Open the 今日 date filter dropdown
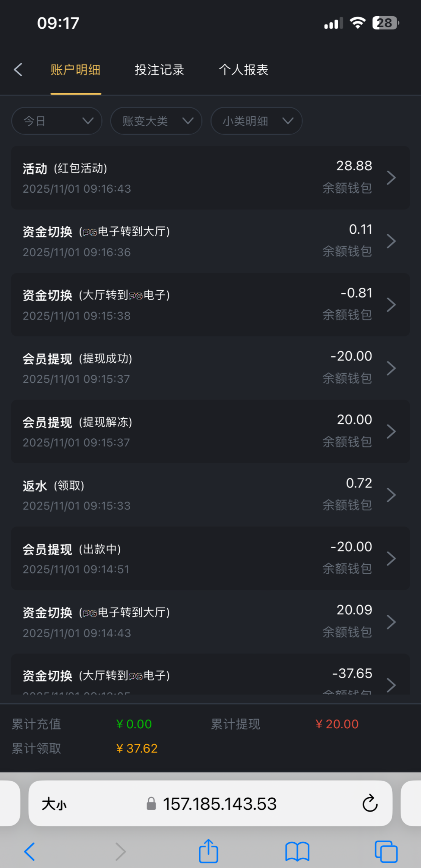 coord(57,121)
